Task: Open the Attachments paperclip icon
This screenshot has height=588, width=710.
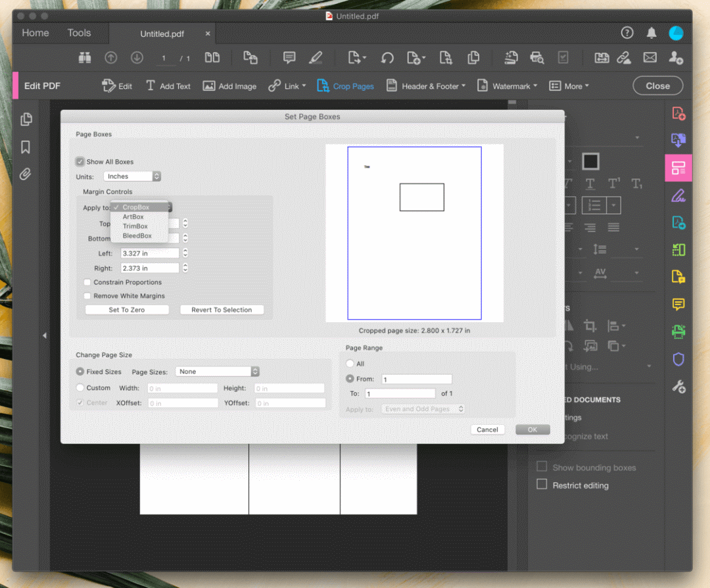Action: [26, 174]
